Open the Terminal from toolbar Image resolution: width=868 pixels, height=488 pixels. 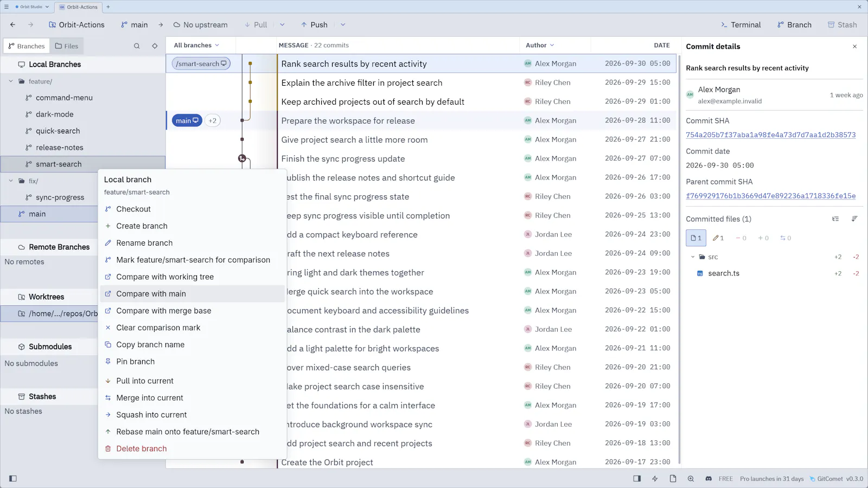pyautogui.click(x=741, y=25)
